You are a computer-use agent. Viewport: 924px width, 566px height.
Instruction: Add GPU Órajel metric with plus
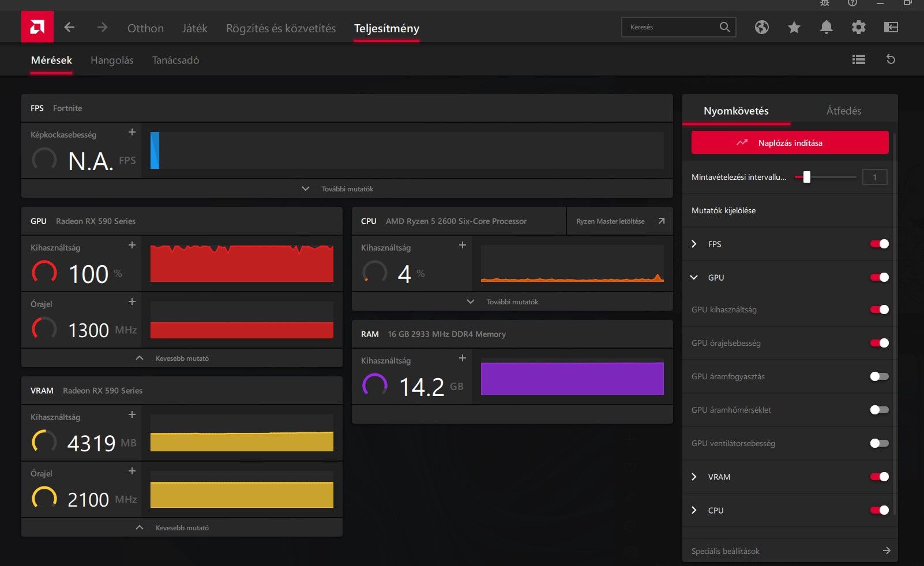pyautogui.click(x=132, y=301)
